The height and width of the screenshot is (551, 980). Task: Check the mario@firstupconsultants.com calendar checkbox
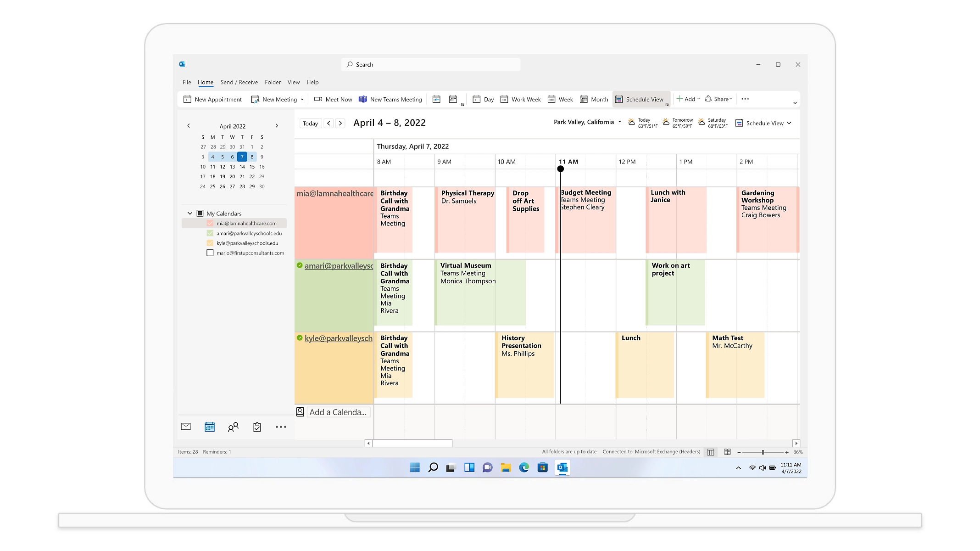click(x=210, y=253)
